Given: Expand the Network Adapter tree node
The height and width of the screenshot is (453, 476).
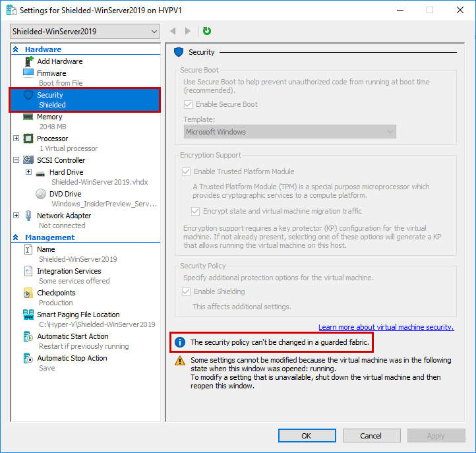Looking at the screenshot, I should point(16,215).
